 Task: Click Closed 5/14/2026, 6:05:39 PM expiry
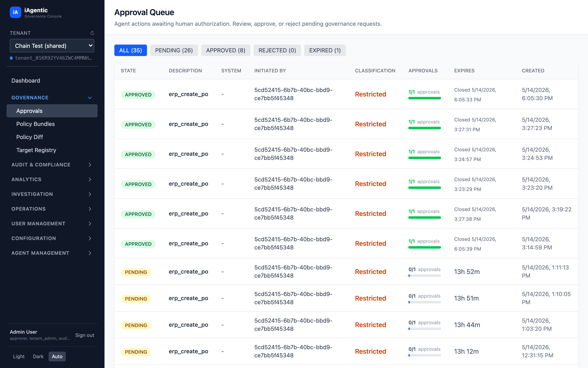[x=475, y=244]
